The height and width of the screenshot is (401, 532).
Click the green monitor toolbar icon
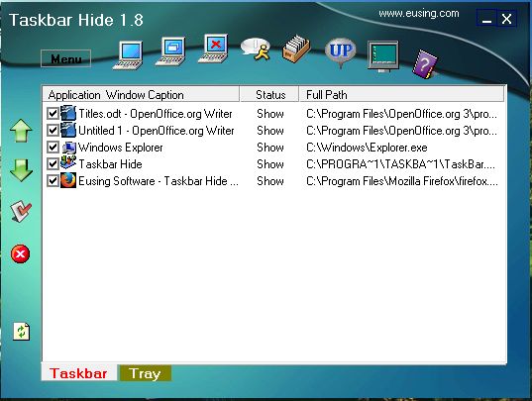[x=383, y=55]
